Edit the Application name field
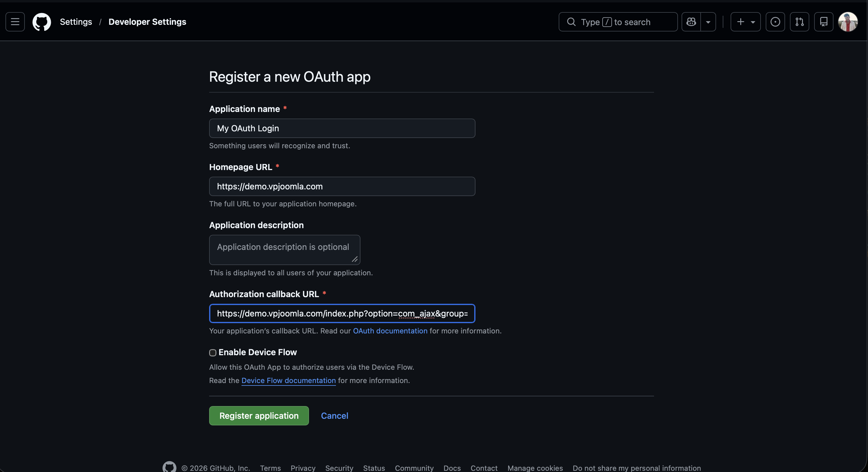 342,128
